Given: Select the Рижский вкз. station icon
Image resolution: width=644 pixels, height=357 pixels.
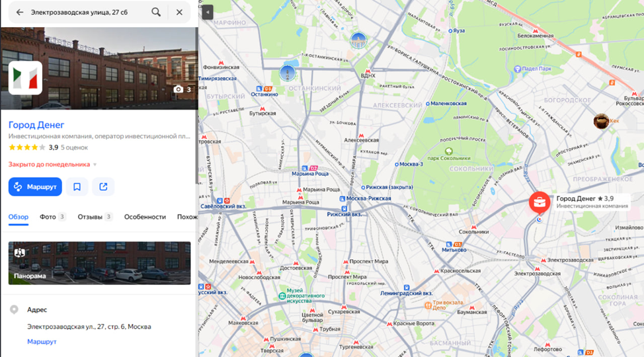Looking at the screenshot, I should (x=344, y=209).
